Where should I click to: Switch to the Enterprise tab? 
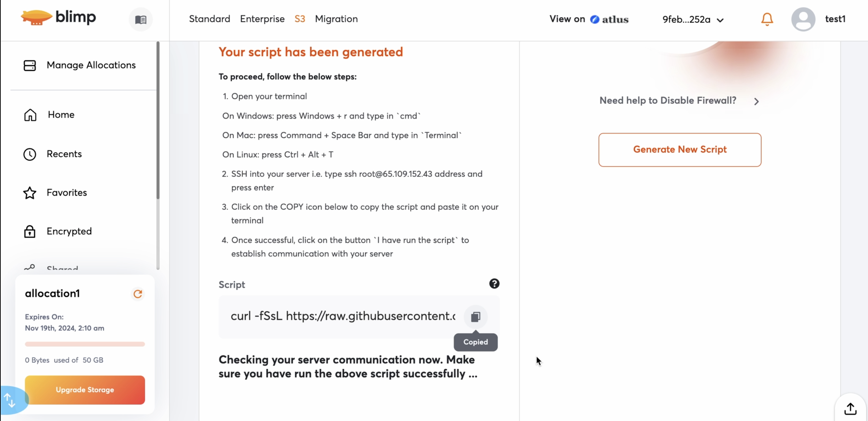coord(262,19)
